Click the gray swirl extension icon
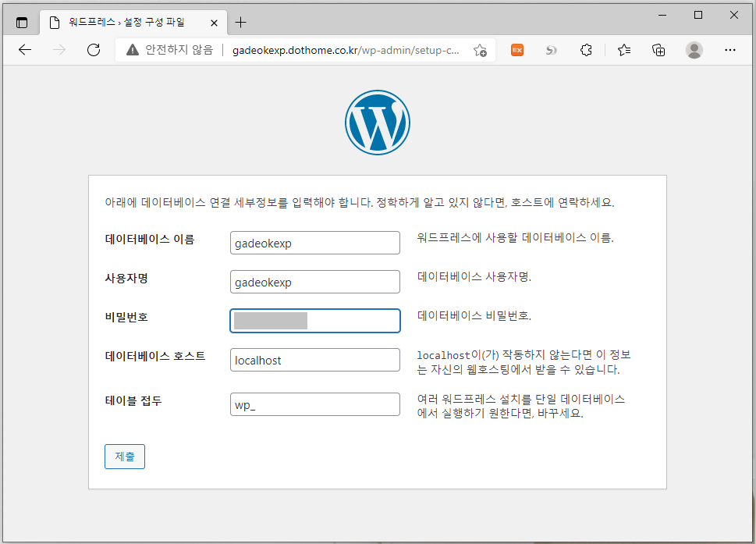 [x=551, y=50]
